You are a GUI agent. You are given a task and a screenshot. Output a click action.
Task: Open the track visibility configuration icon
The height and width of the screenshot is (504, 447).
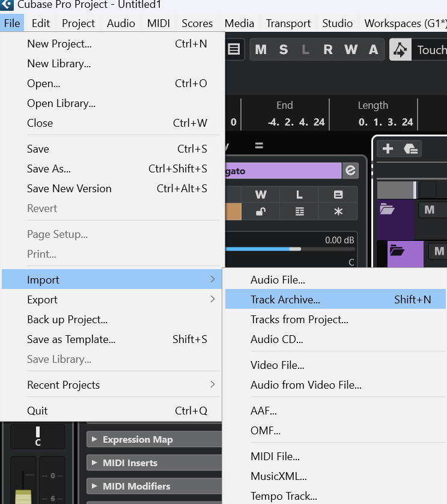234,49
